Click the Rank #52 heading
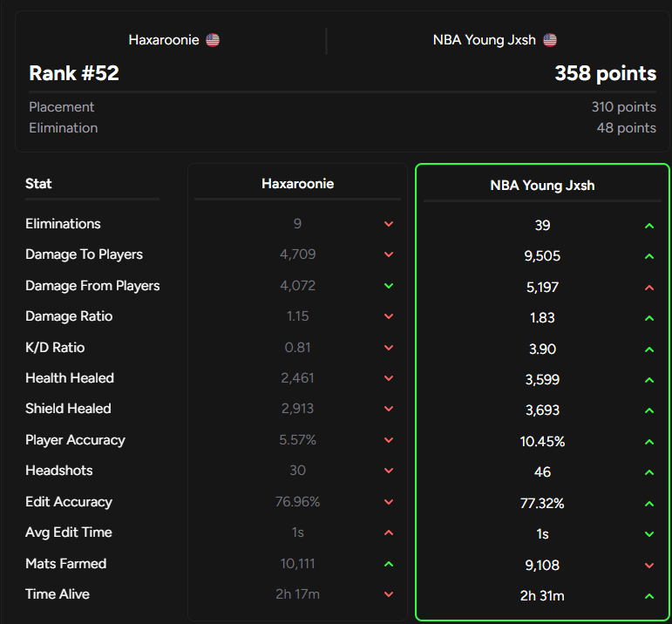The height and width of the screenshot is (624, 672). click(x=74, y=73)
